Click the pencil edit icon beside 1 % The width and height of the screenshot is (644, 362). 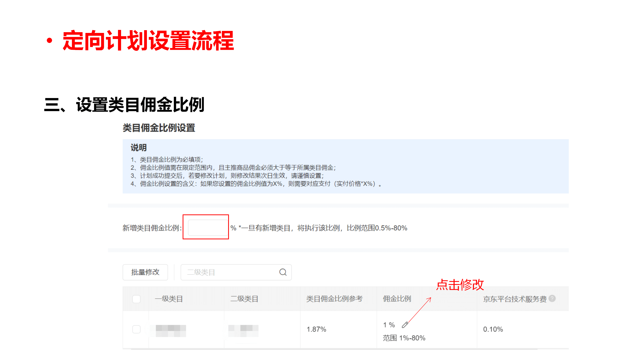click(405, 325)
